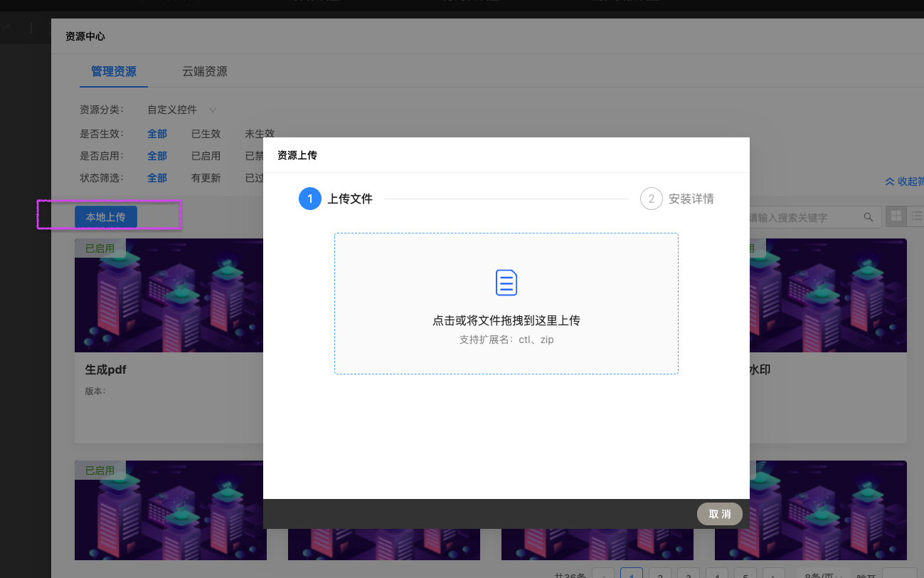
Task: Click step 2 circle 安装详情
Action: coord(651,199)
